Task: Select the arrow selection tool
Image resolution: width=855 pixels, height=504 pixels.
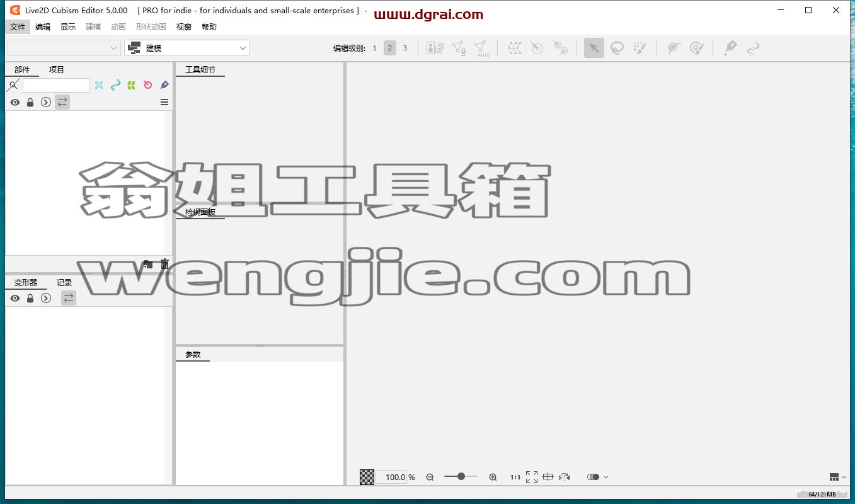Action: [x=594, y=48]
